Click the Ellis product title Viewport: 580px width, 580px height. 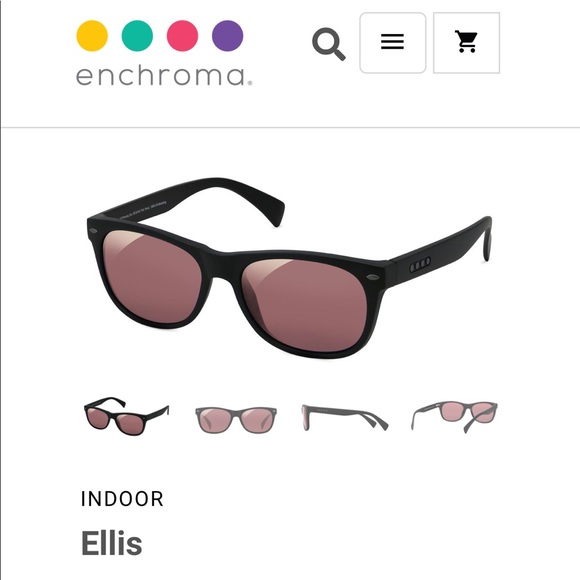coord(111,543)
